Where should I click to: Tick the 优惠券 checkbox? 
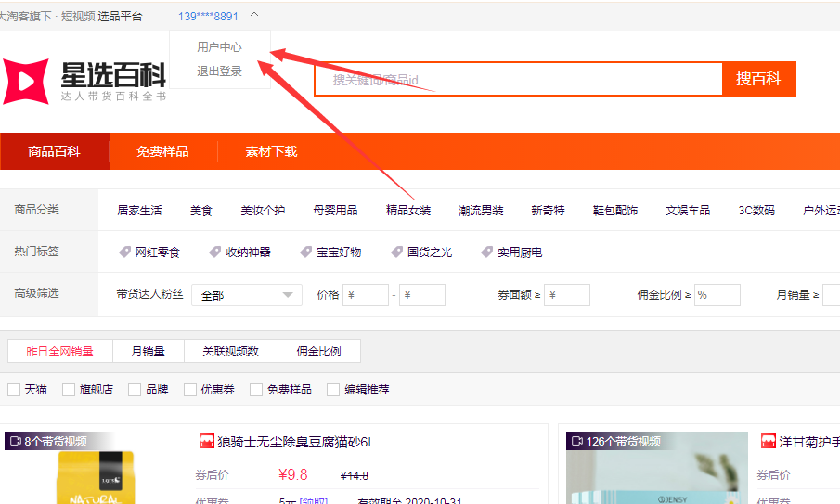(190, 390)
